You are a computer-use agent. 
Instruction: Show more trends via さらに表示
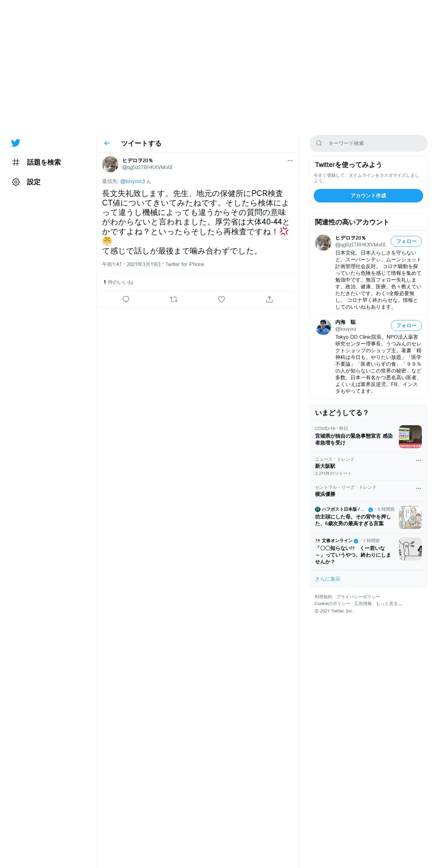tap(328, 579)
